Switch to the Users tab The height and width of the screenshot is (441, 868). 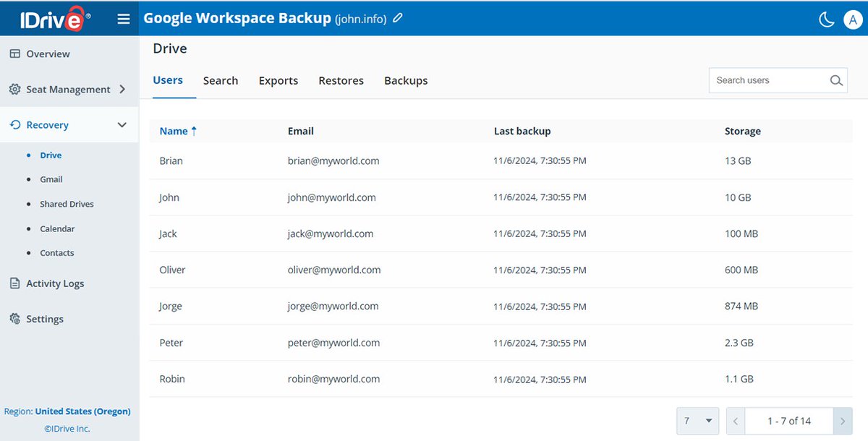click(x=168, y=80)
